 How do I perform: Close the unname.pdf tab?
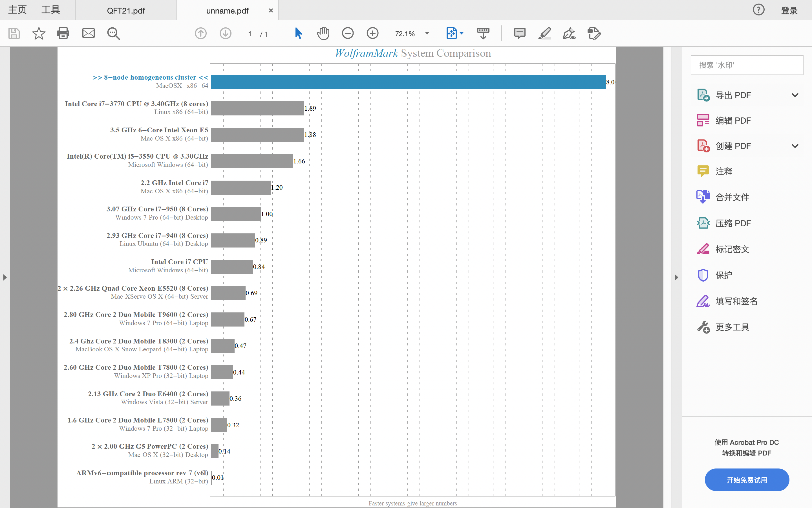point(271,10)
